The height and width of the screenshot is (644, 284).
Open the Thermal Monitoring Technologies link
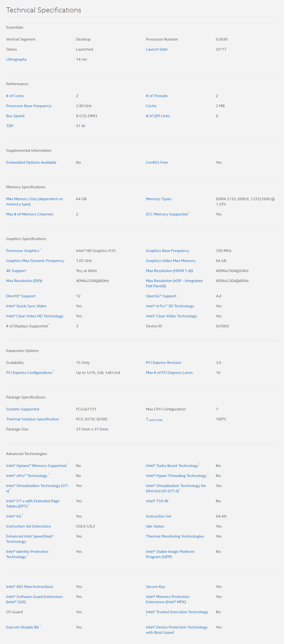click(x=175, y=536)
